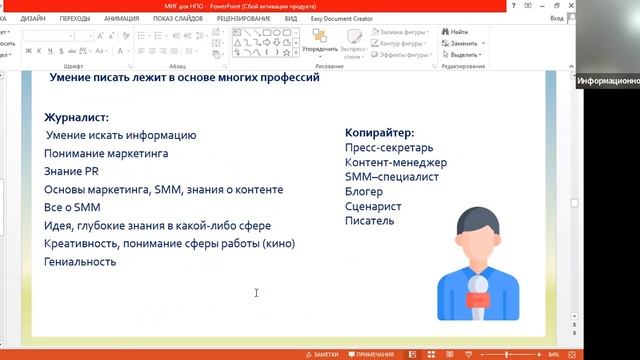Click increase font size icon

coord(100,36)
